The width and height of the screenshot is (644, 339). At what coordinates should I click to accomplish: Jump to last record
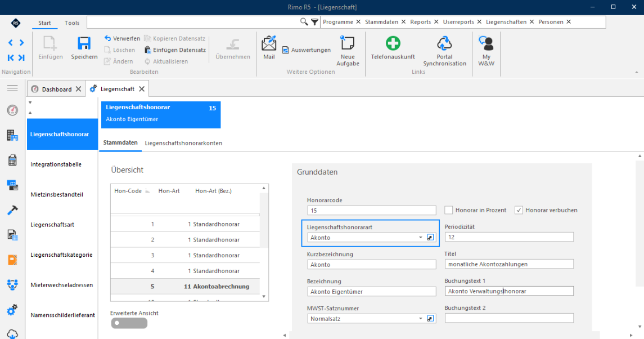(21, 57)
